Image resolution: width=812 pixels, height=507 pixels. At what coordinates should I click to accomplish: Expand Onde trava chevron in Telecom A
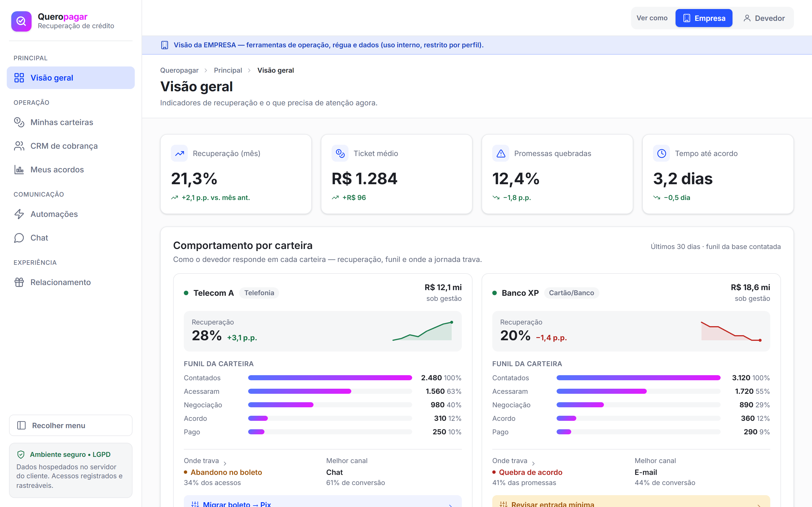(x=225, y=463)
